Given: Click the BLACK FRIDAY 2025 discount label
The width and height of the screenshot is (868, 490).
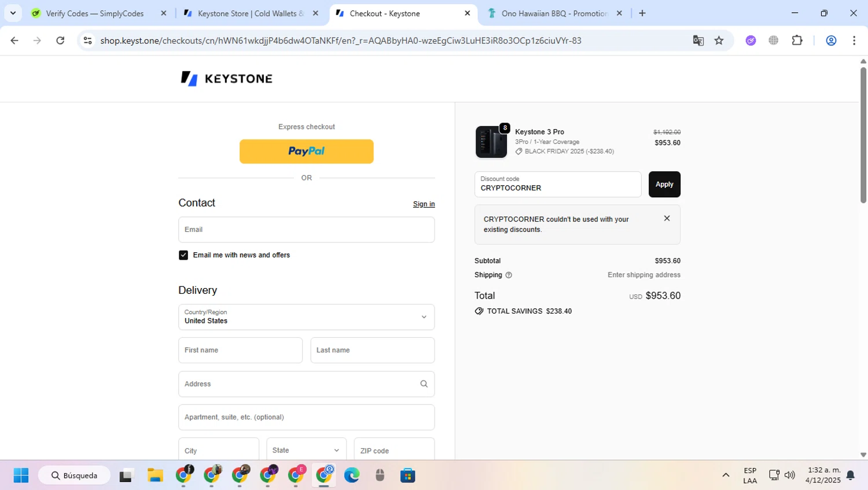Looking at the screenshot, I should [x=569, y=152].
